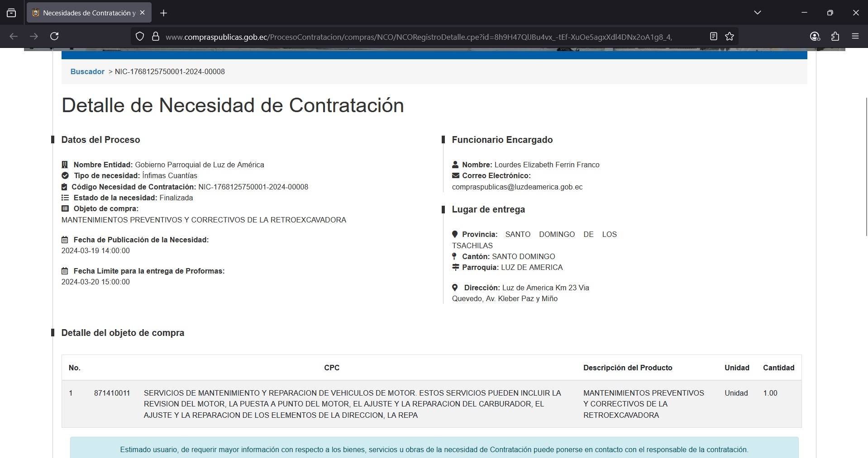The image size is (868, 458).
Task: Click the Unidad column header
Action: pyautogui.click(x=737, y=368)
